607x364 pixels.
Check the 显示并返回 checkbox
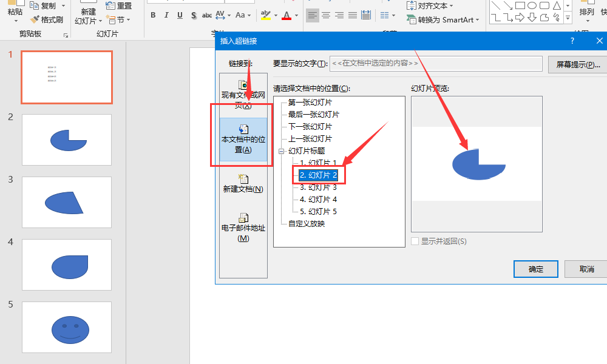point(415,241)
